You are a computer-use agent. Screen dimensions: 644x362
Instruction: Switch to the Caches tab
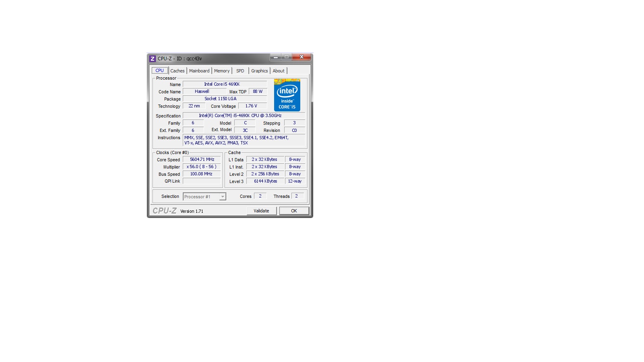177,71
